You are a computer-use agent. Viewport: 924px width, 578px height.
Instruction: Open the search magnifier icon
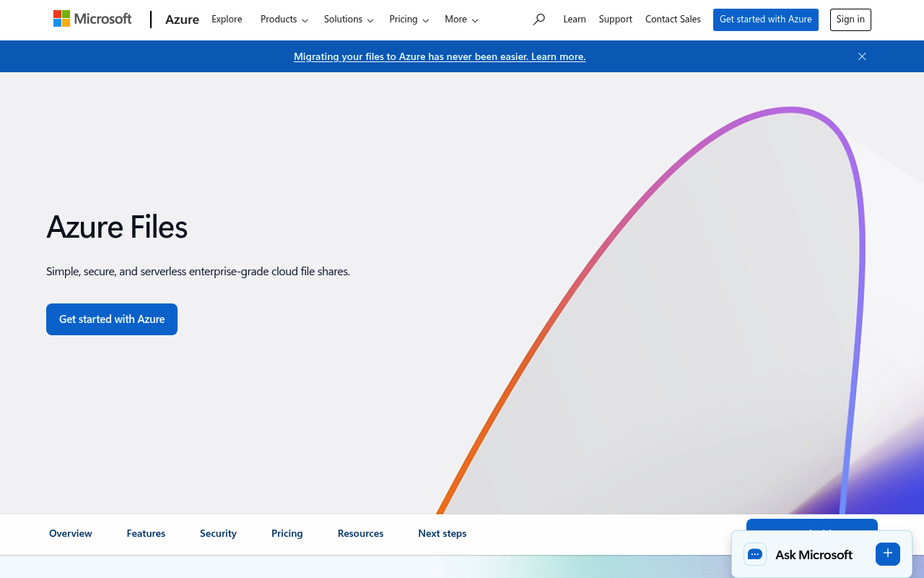539,20
